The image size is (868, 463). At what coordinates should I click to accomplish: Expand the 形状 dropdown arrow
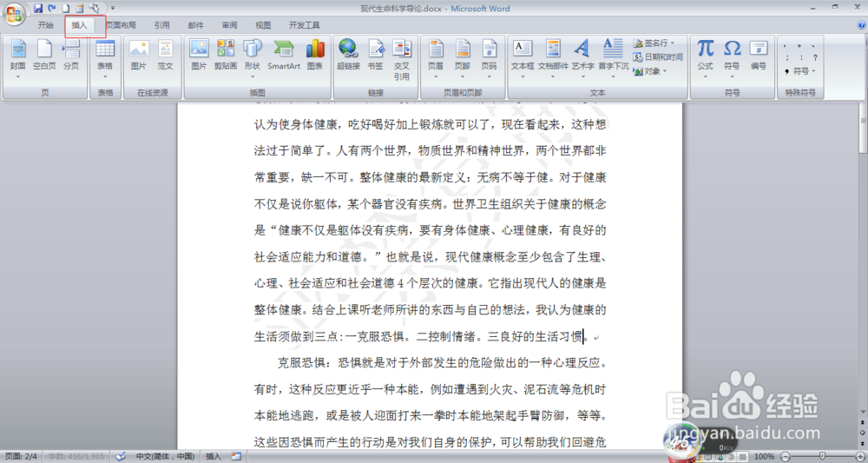point(253,76)
